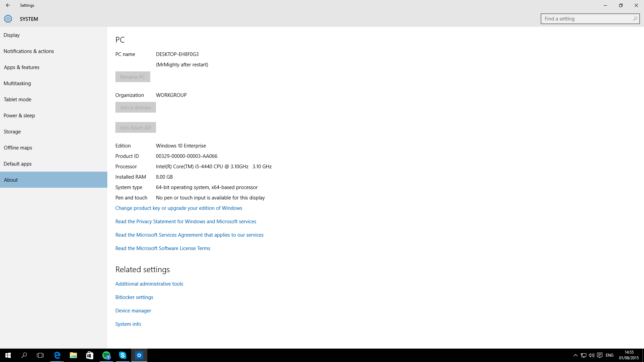
Task: Click the WORKGROUP organization value
Action: pyautogui.click(x=171, y=95)
